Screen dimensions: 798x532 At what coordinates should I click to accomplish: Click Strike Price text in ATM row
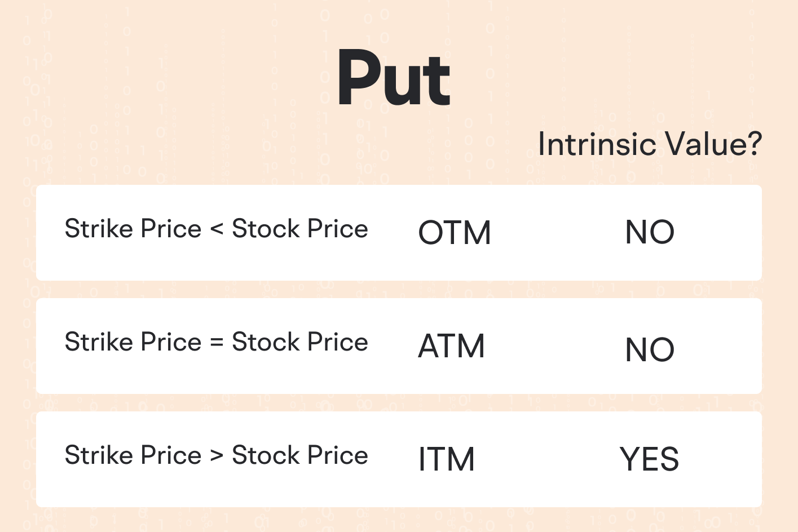coord(133,342)
